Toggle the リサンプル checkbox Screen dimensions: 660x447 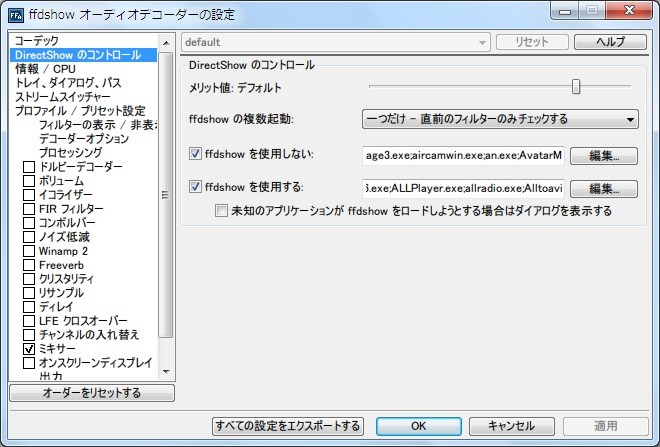pyautogui.click(x=29, y=293)
